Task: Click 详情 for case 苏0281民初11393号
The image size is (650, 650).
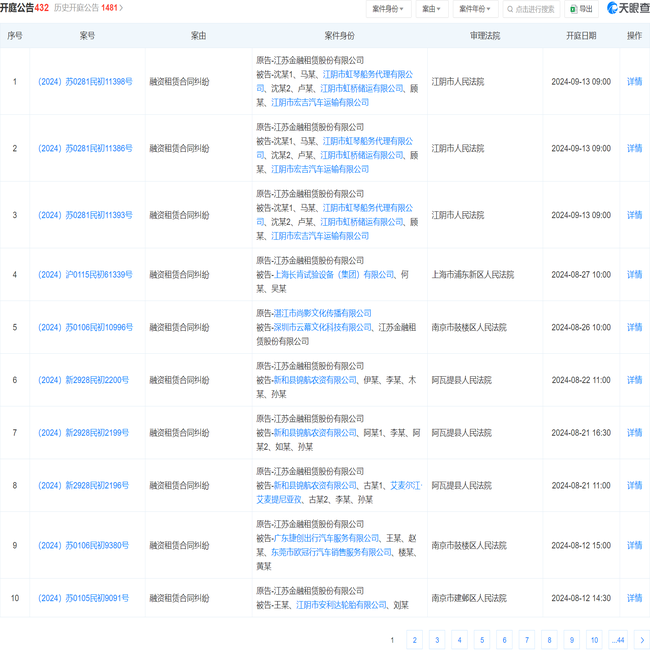Action: [x=634, y=215]
